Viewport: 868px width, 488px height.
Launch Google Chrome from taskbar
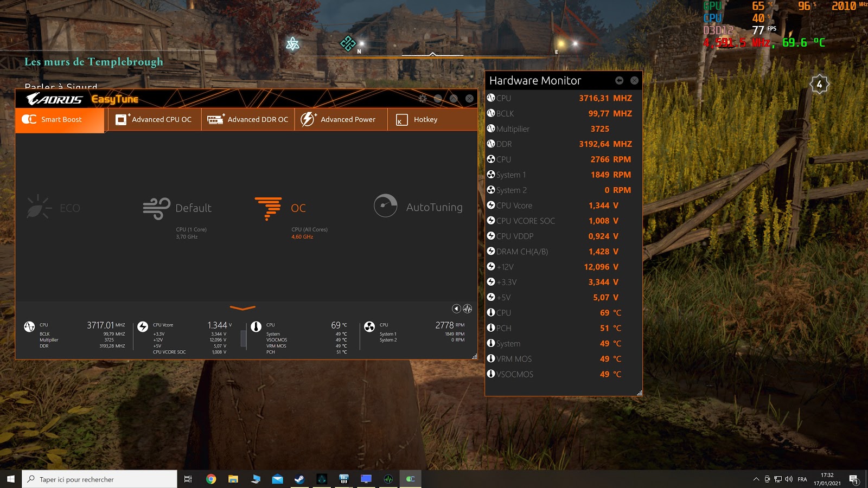pyautogui.click(x=211, y=479)
